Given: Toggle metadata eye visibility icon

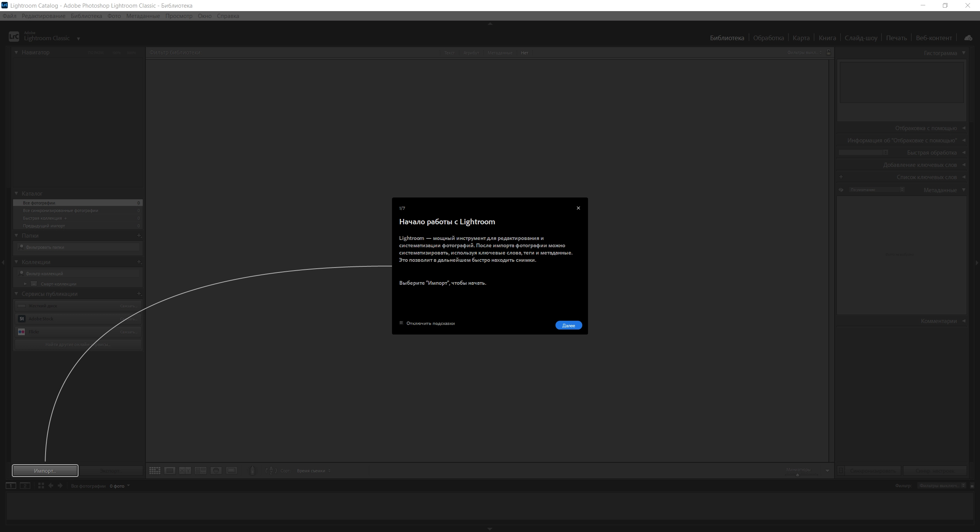Looking at the screenshot, I should [841, 190].
